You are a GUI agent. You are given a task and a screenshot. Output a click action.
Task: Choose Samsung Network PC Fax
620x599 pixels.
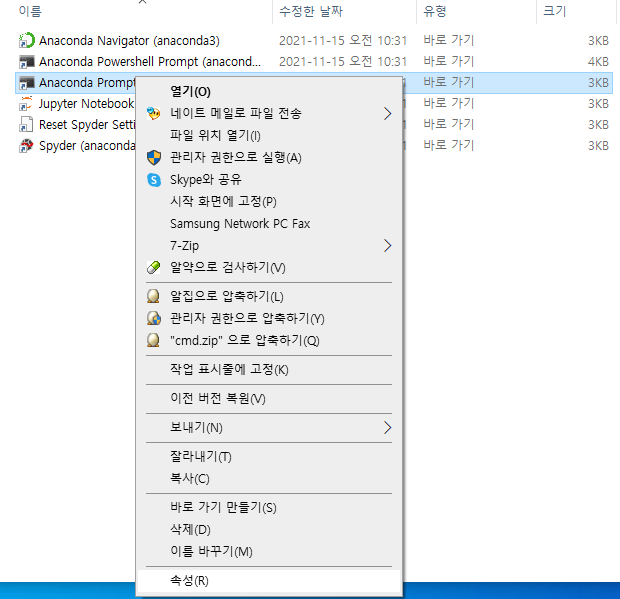coord(269,224)
